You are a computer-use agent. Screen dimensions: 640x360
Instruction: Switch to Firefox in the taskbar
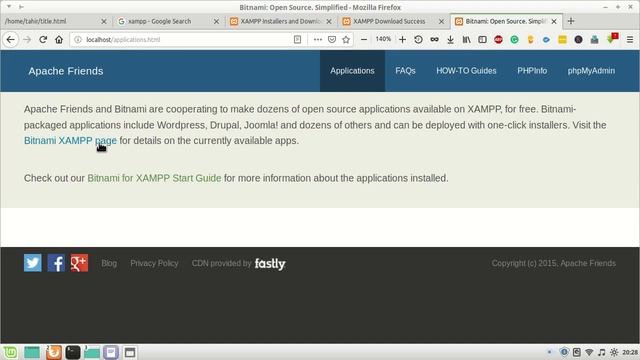[53, 352]
